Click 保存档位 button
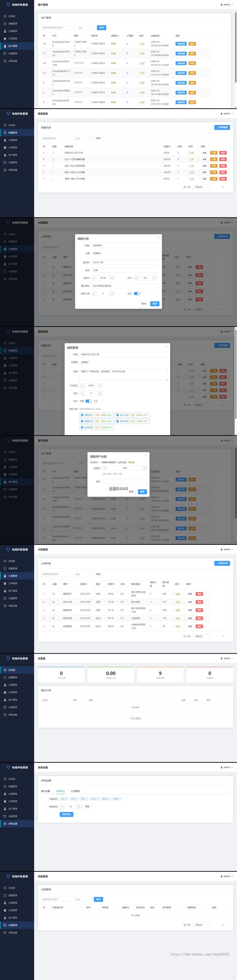The height and width of the screenshot is (980, 237). tap(67, 814)
